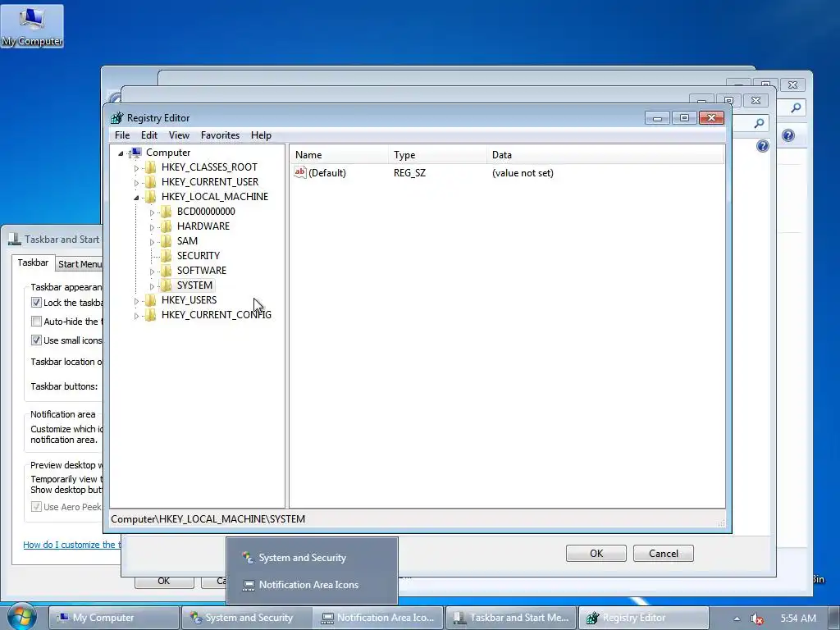840x630 pixels.
Task: Switch to System and Security taskbar button
Action: click(246, 618)
